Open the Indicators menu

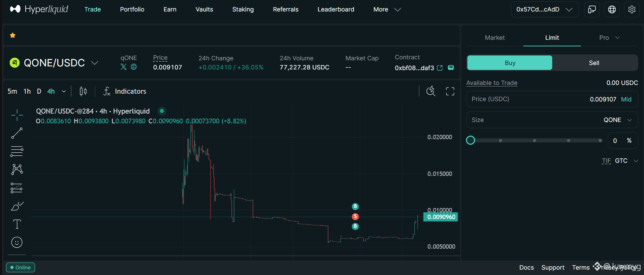(125, 91)
